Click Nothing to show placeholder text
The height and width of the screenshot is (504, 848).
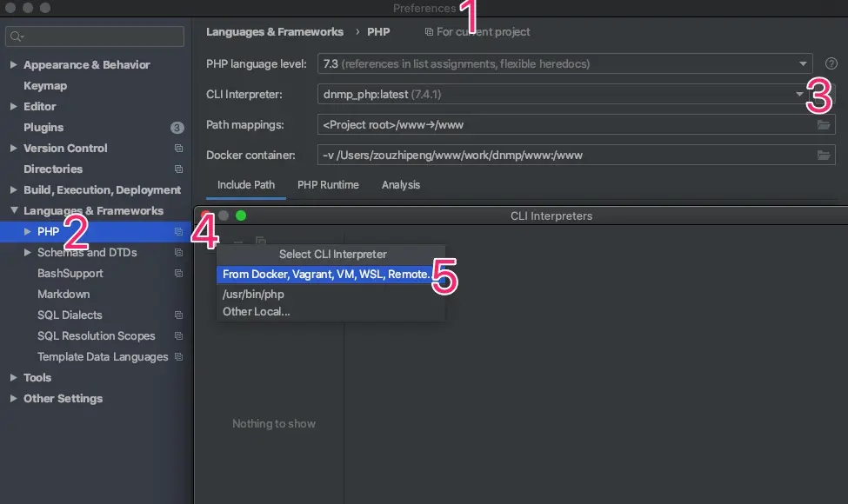click(x=274, y=424)
